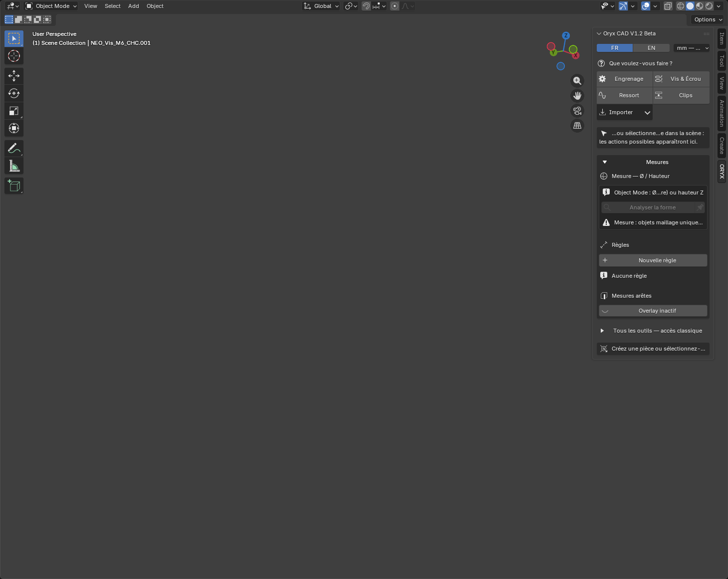Switch to the Item sidebar tab
Viewport: 728px width, 579px height.
pos(722,39)
